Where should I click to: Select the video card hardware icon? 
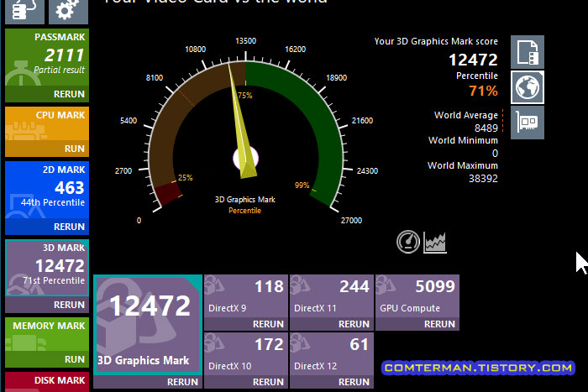pyautogui.click(x=528, y=123)
